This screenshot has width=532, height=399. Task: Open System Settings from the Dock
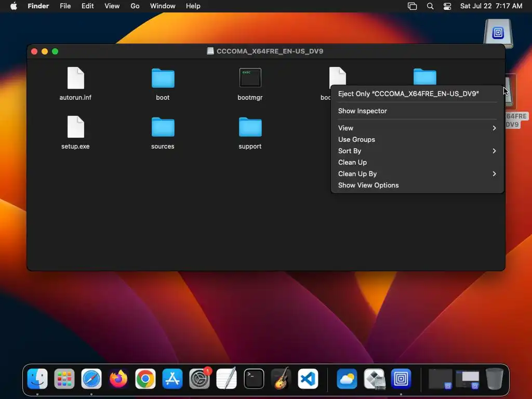click(x=199, y=378)
